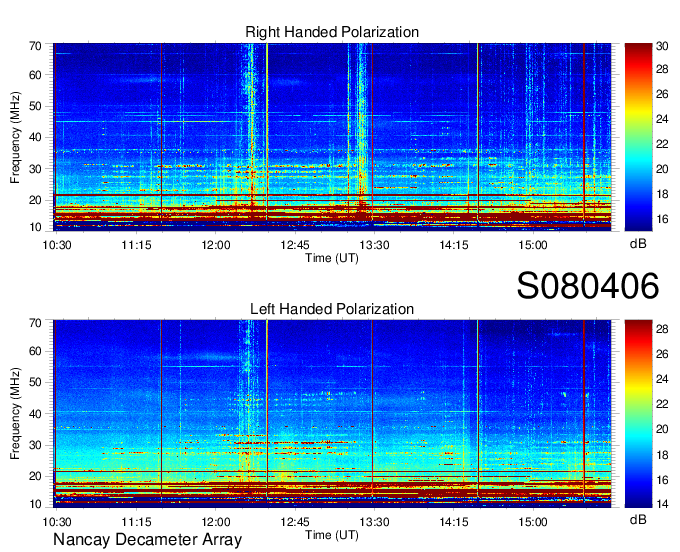The height and width of the screenshot is (552, 680).
Task: Click the 22 value on upper color bar
Action: tap(662, 144)
